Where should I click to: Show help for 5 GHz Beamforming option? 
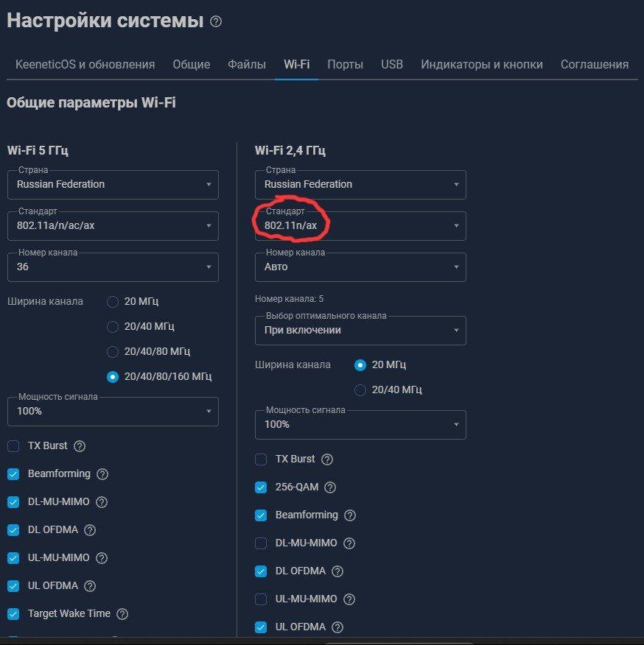coord(102,474)
